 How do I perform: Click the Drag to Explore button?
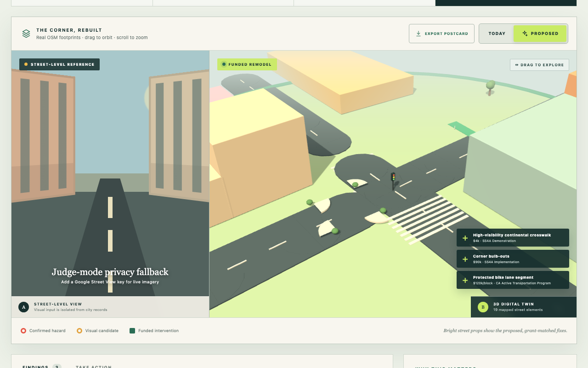point(539,65)
